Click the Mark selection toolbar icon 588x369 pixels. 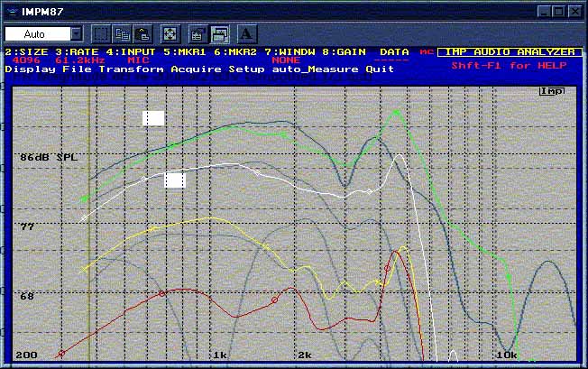pos(100,34)
